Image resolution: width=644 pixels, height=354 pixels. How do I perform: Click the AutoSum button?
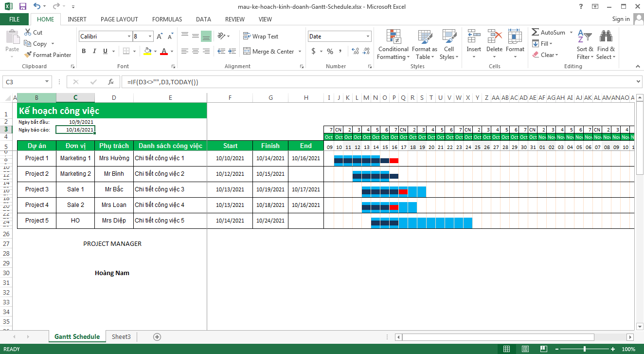[549, 32]
